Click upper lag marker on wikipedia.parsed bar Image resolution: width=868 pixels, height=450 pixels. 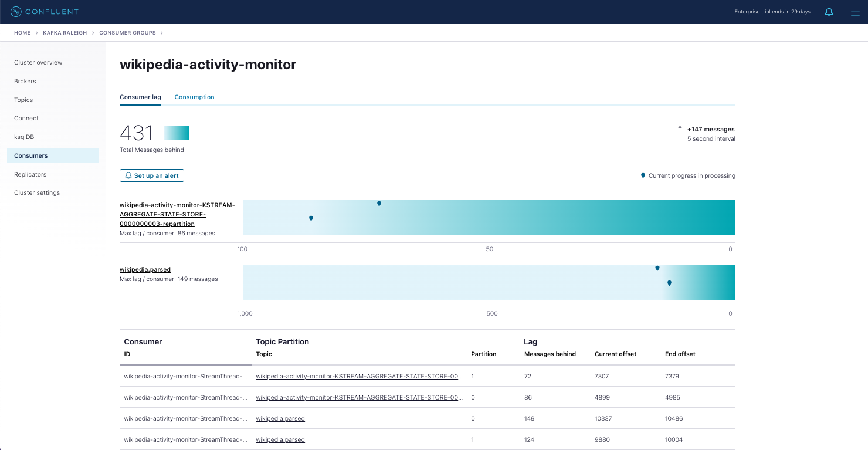click(x=657, y=268)
